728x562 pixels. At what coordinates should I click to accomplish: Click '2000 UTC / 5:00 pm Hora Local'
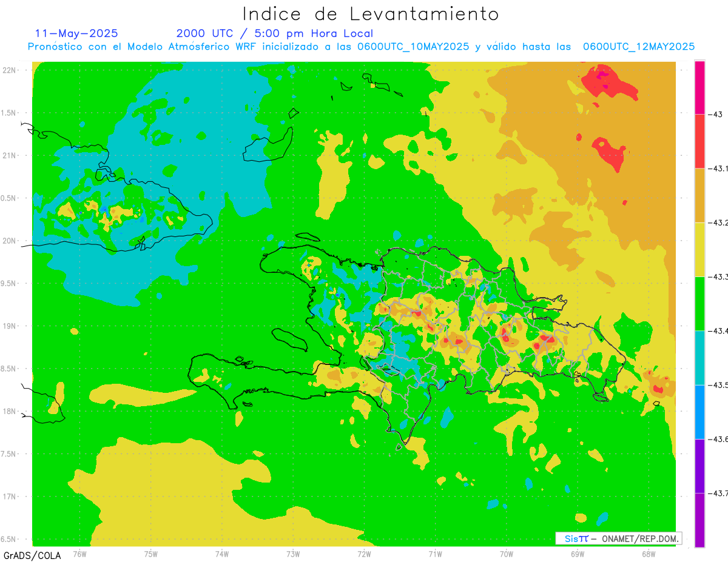tap(275, 34)
